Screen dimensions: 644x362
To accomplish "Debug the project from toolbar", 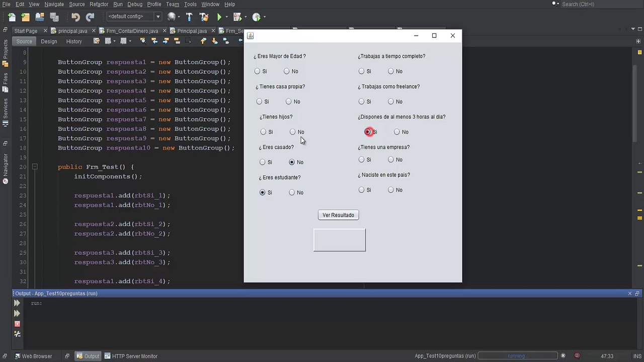I will (x=237, y=17).
